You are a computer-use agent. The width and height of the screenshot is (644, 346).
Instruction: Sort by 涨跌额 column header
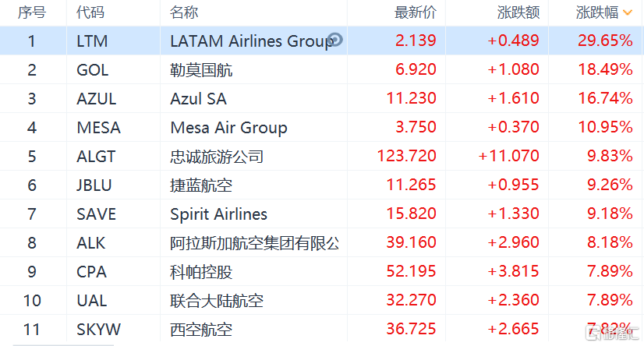coord(518,12)
